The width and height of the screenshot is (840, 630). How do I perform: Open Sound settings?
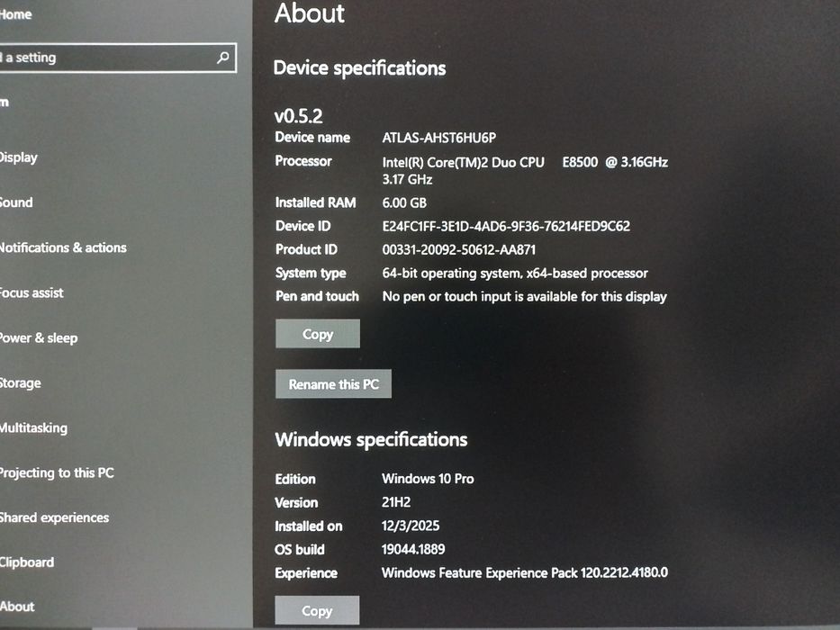[16, 202]
